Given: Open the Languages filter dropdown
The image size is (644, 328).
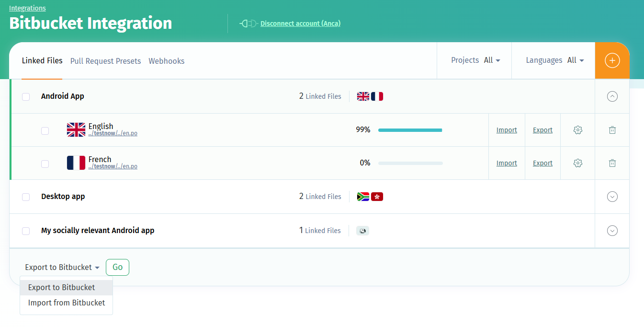Looking at the screenshot, I should tap(554, 60).
